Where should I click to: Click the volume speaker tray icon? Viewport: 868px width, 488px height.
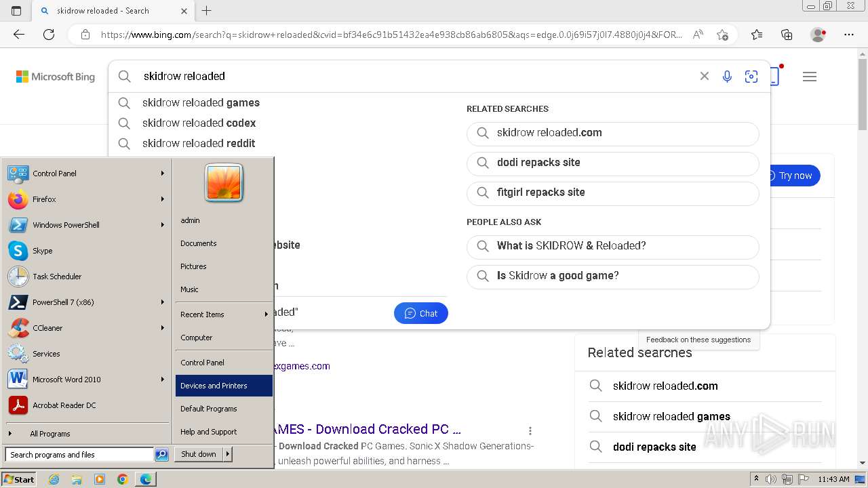(772, 479)
